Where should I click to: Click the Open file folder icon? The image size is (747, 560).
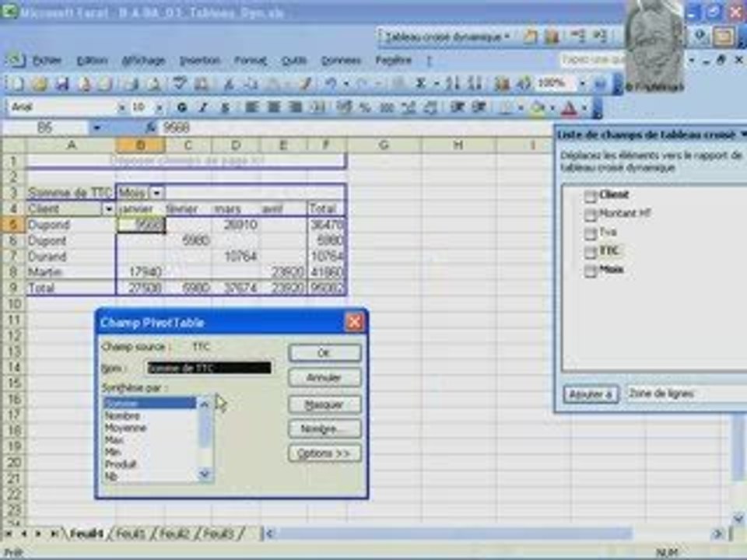40,84
